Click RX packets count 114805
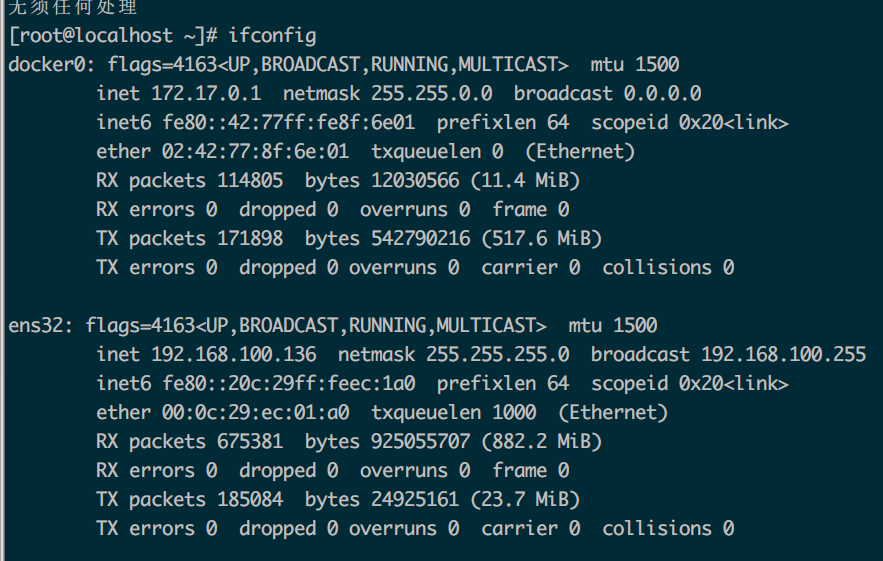Image resolution: width=883 pixels, height=561 pixels. [250, 181]
